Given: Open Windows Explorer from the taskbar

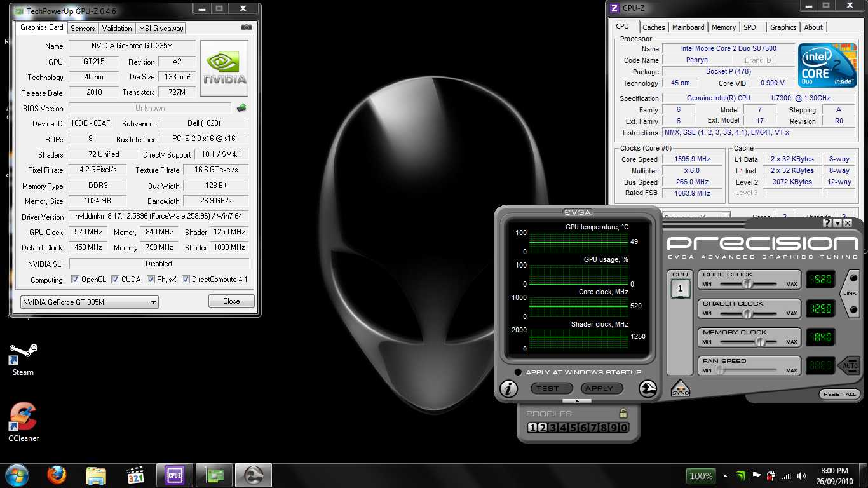Looking at the screenshot, I should 96,475.
